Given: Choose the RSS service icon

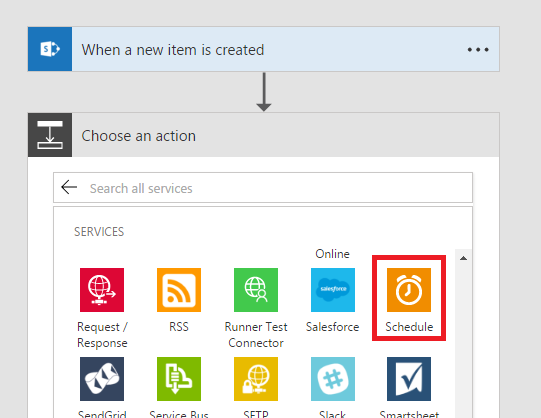Looking at the screenshot, I should (179, 290).
